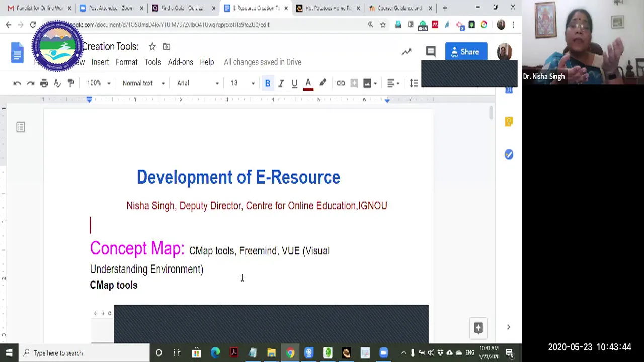Open the Normal text style dropdown

pyautogui.click(x=143, y=83)
